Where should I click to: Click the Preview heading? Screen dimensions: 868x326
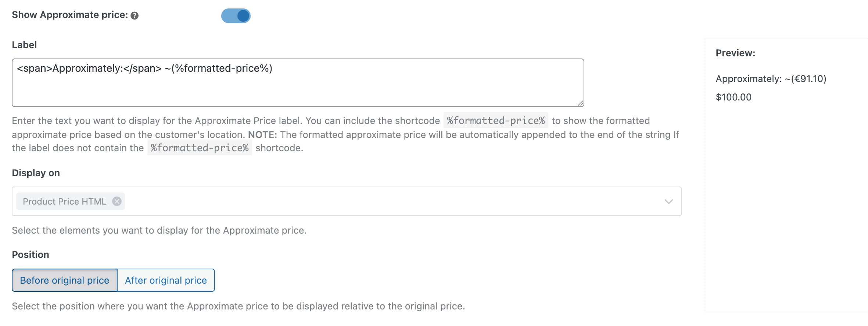tap(735, 53)
